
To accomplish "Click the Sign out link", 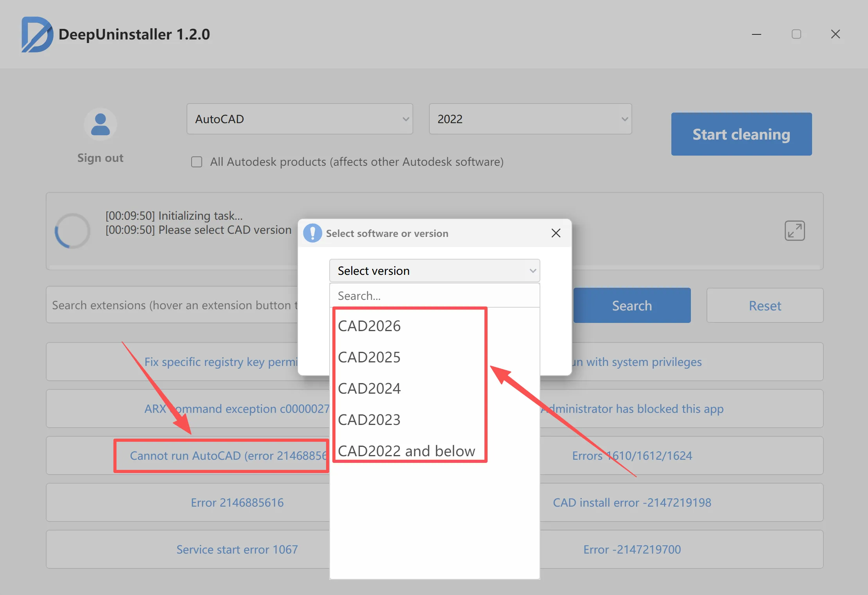I will [x=100, y=158].
